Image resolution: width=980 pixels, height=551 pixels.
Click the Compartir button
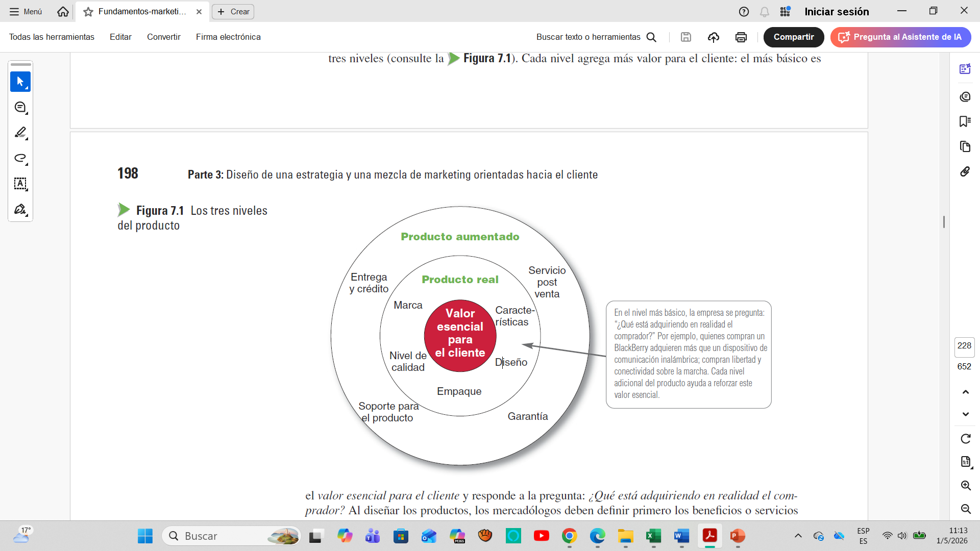(794, 37)
